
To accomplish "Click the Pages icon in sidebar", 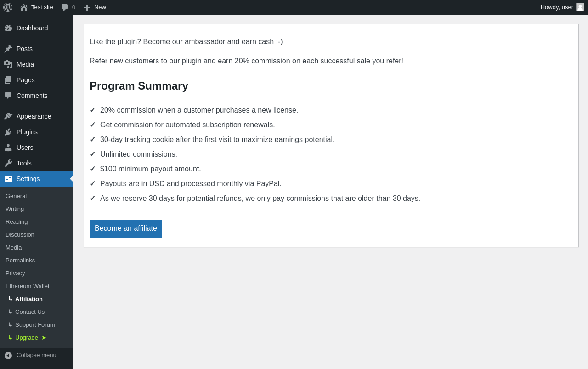I will [x=8, y=80].
